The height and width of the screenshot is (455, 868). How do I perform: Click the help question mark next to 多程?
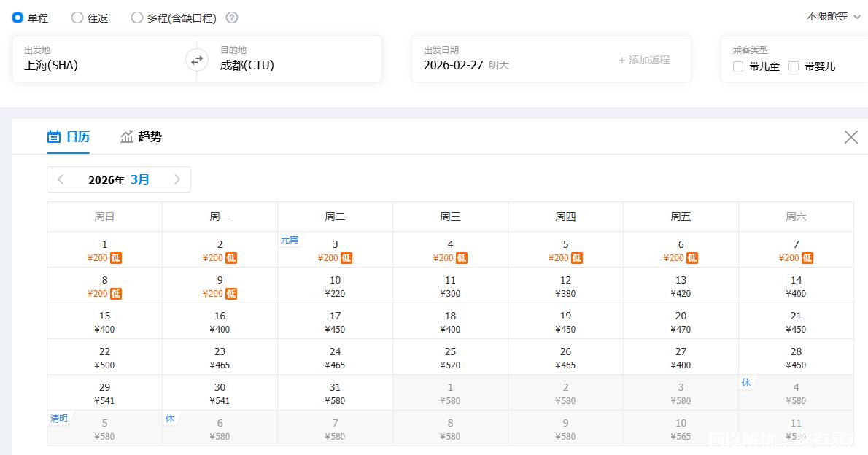point(232,18)
